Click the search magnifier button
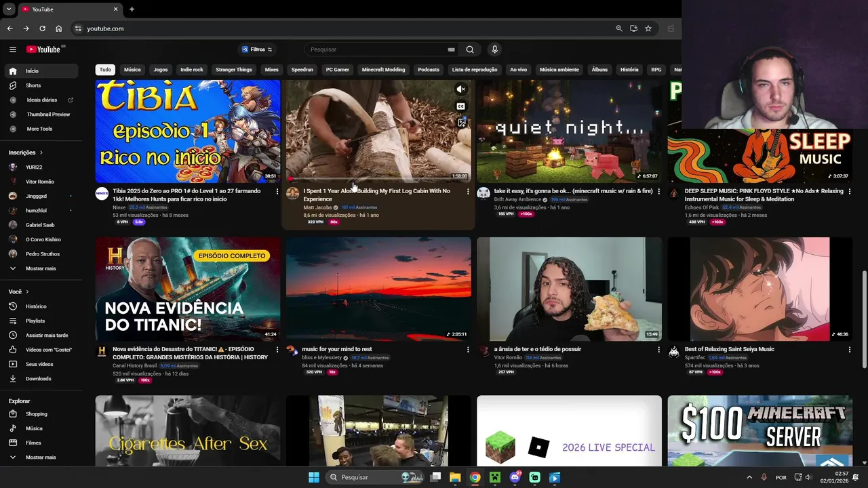This screenshot has width=868, height=488. [470, 49]
